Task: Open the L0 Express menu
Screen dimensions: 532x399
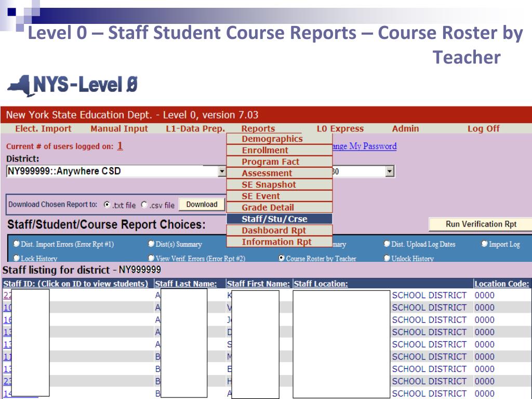Action: [340, 129]
